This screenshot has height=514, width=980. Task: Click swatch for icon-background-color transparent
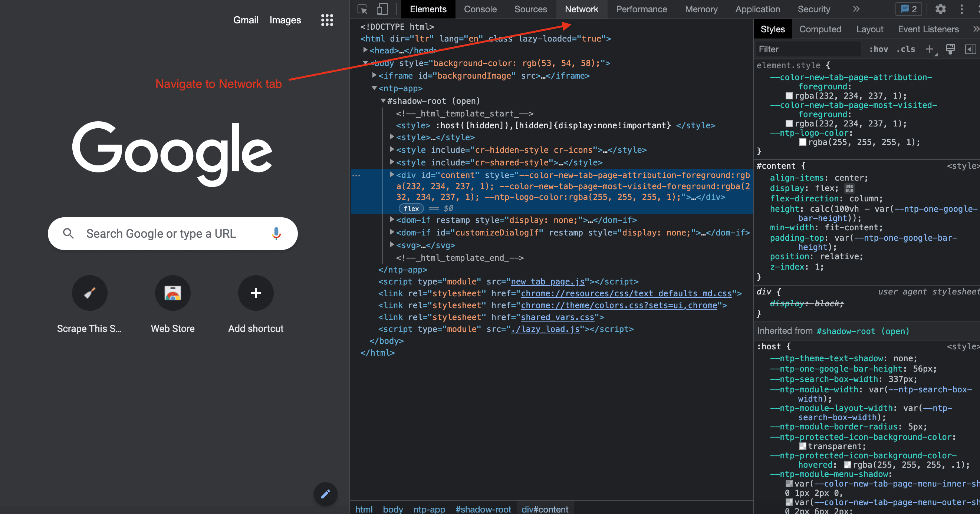(x=802, y=446)
